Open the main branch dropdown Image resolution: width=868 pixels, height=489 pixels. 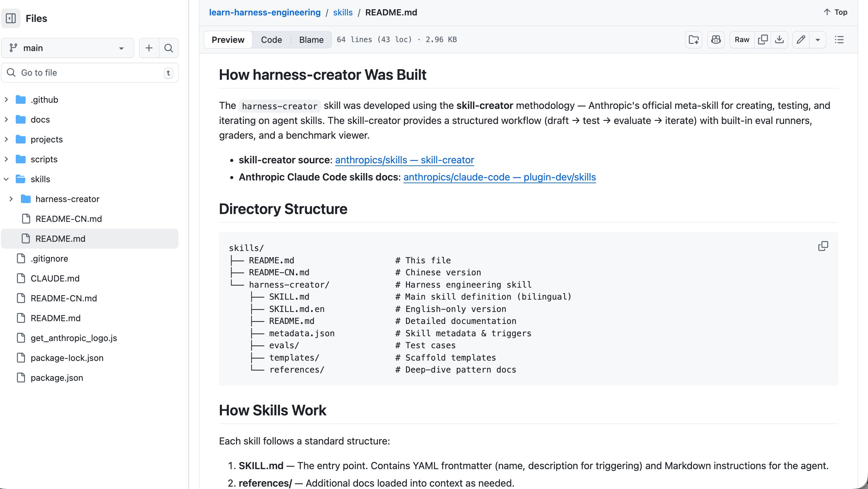point(67,48)
